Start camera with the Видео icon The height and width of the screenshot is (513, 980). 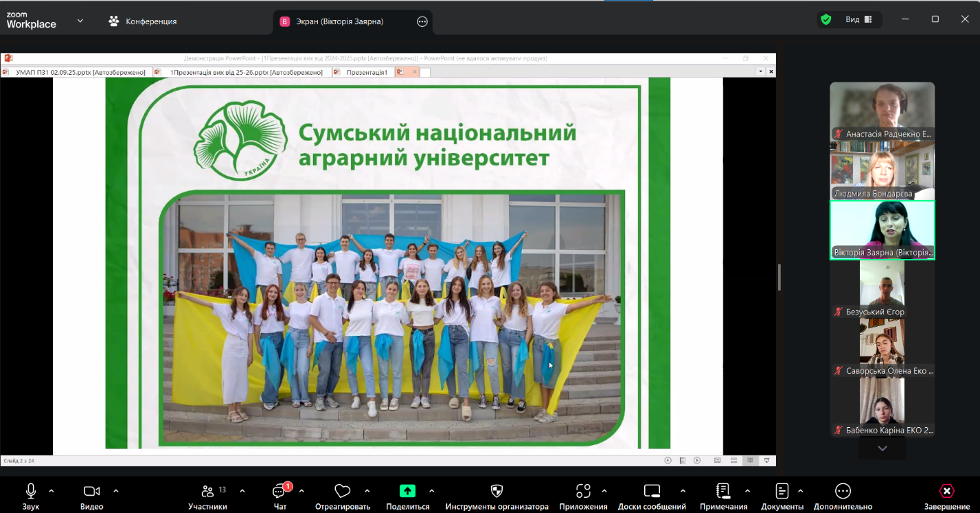click(x=91, y=491)
